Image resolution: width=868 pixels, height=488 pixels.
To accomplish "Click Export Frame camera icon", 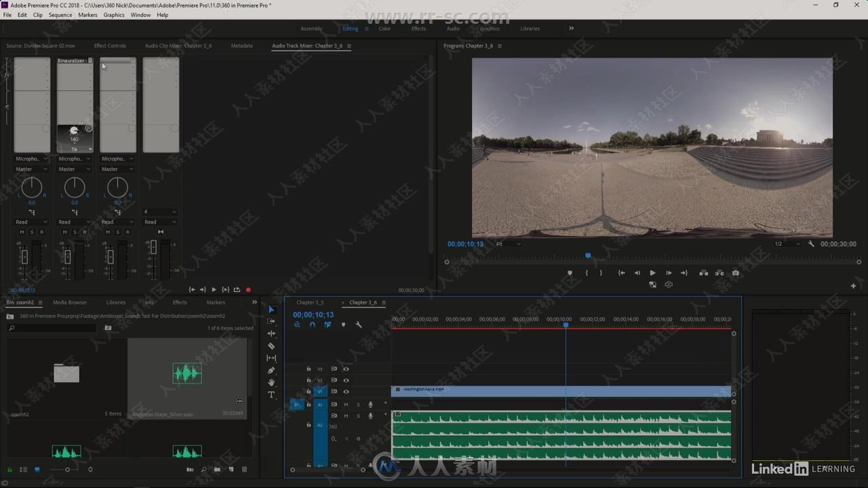I will pos(736,273).
